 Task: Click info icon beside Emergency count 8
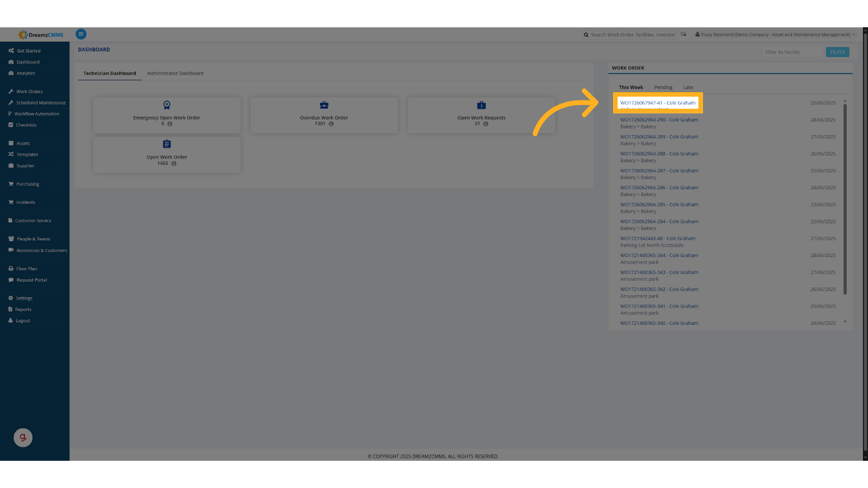point(170,124)
